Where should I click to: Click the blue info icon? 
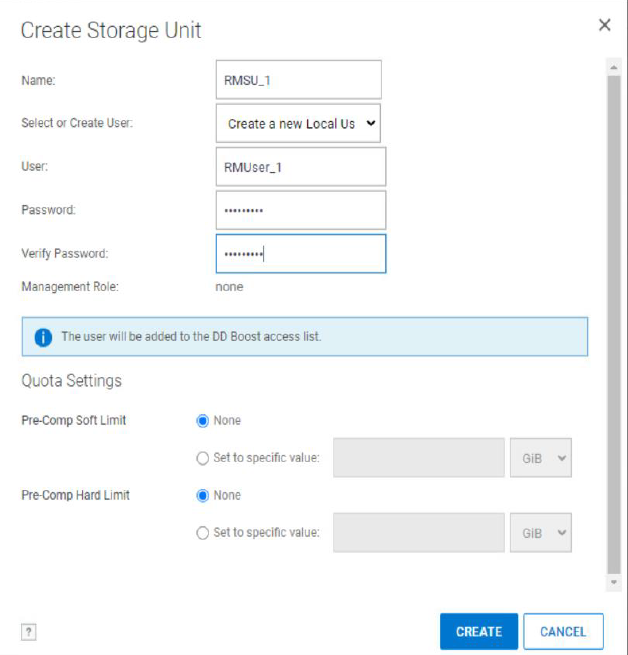(43, 337)
